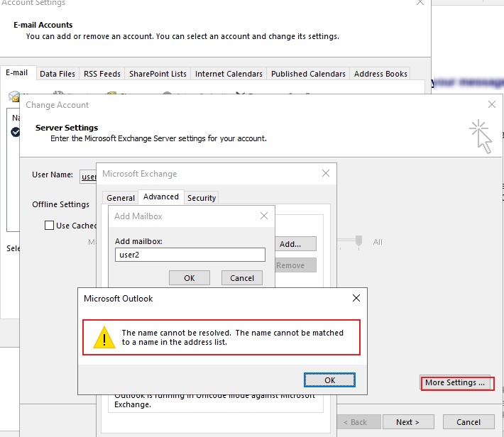Screen dimensions: 504x437
Task: Click the New account envelope icon
Action: click(x=14, y=96)
